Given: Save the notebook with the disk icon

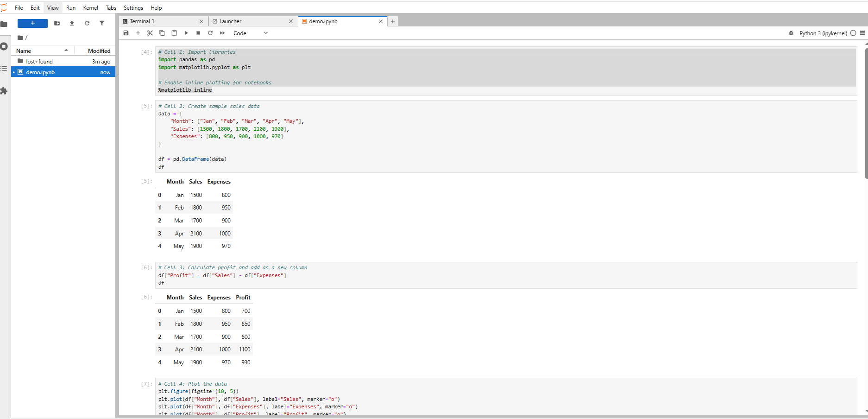Looking at the screenshot, I should [126, 33].
